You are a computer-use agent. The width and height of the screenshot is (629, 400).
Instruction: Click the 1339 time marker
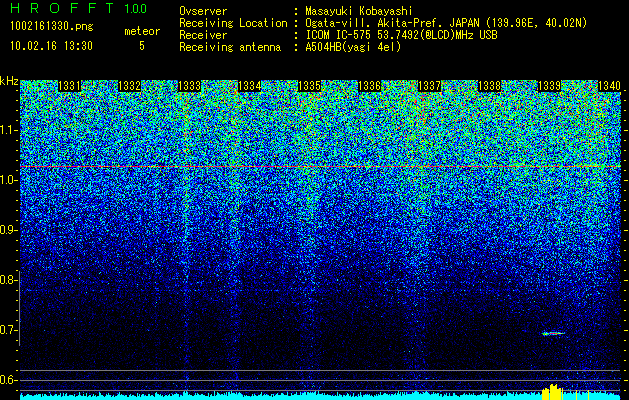[x=549, y=86]
